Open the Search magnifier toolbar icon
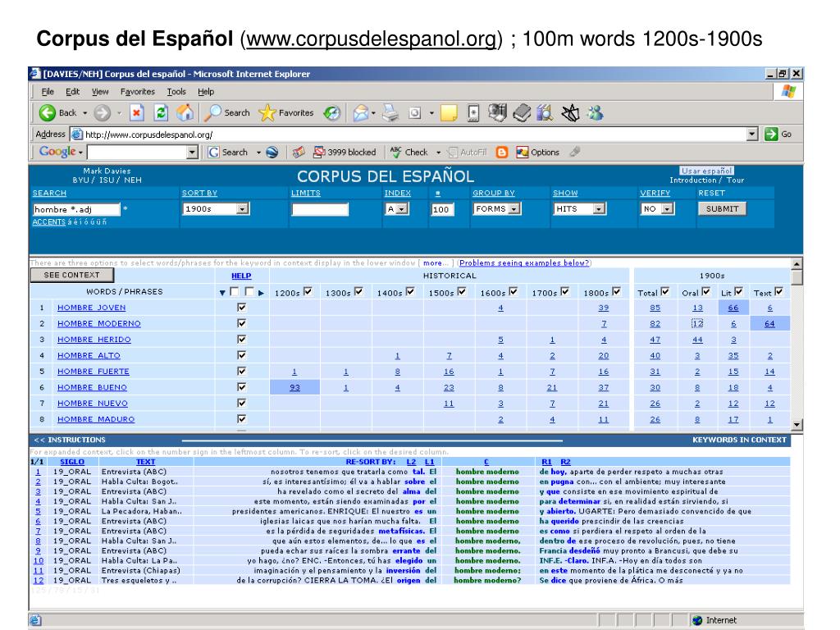The image size is (840, 630). [x=213, y=112]
